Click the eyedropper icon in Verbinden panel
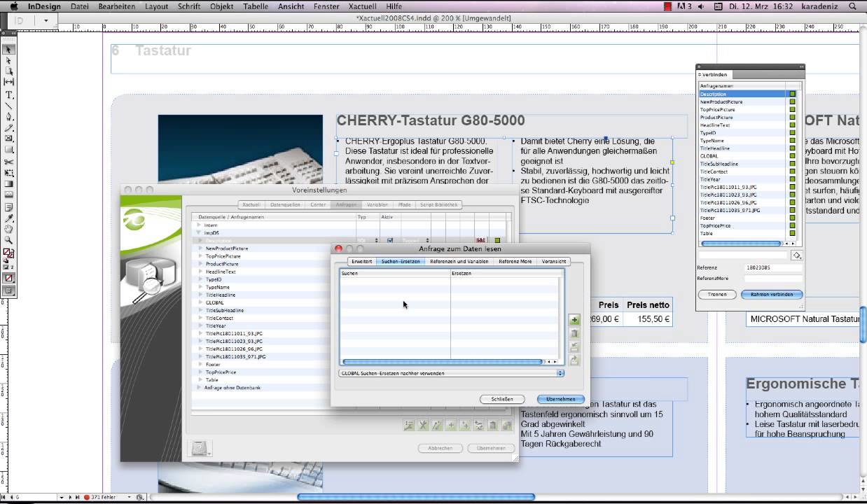The width and height of the screenshot is (867, 504). (796, 255)
